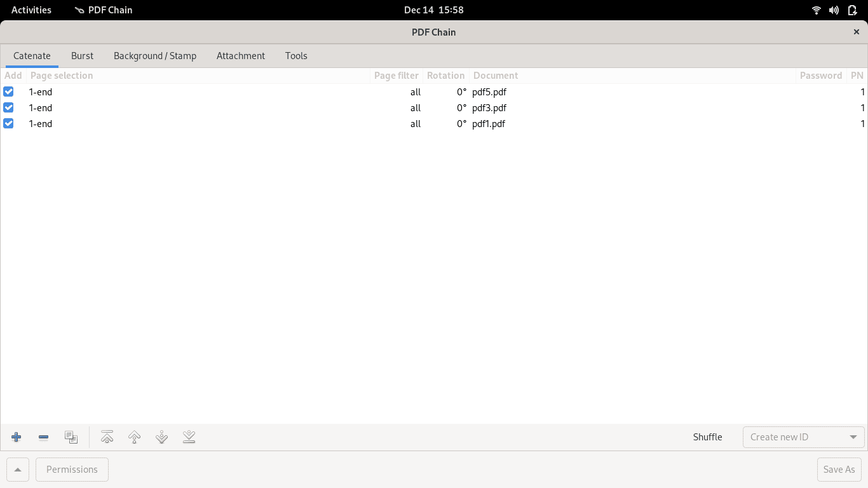Screen dimensions: 868x488
Task: Click the move up arrow icon
Action: [x=135, y=437]
